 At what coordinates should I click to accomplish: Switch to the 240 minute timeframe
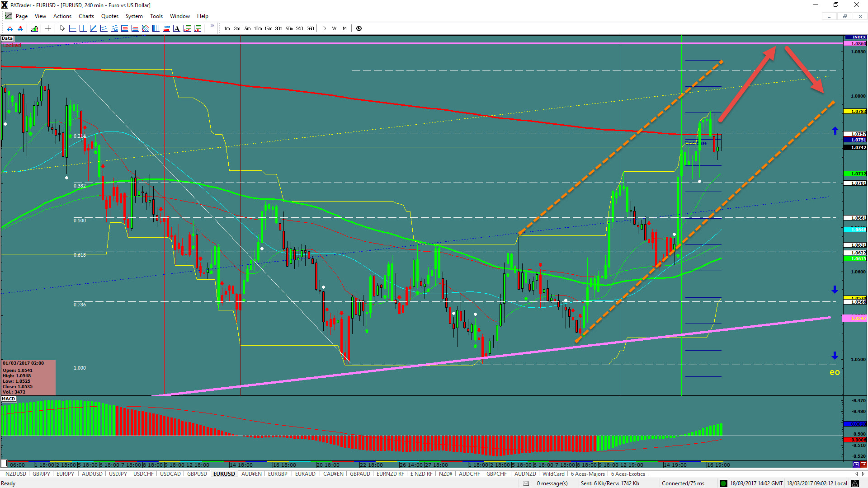tap(299, 28)
